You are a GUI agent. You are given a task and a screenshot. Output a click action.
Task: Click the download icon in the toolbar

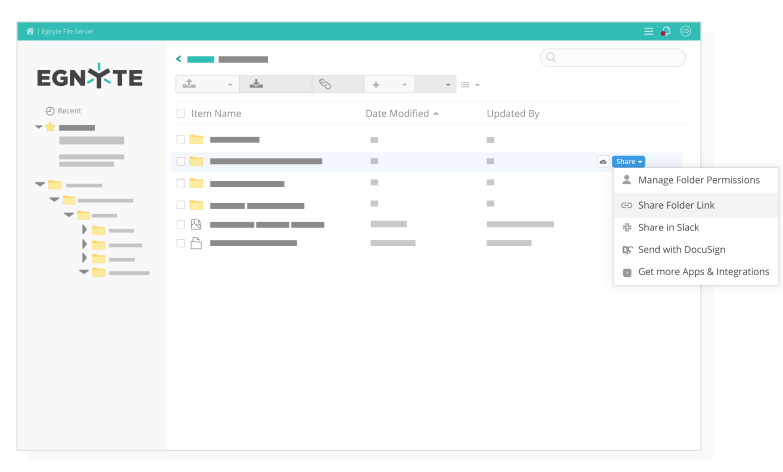(256, 85)
